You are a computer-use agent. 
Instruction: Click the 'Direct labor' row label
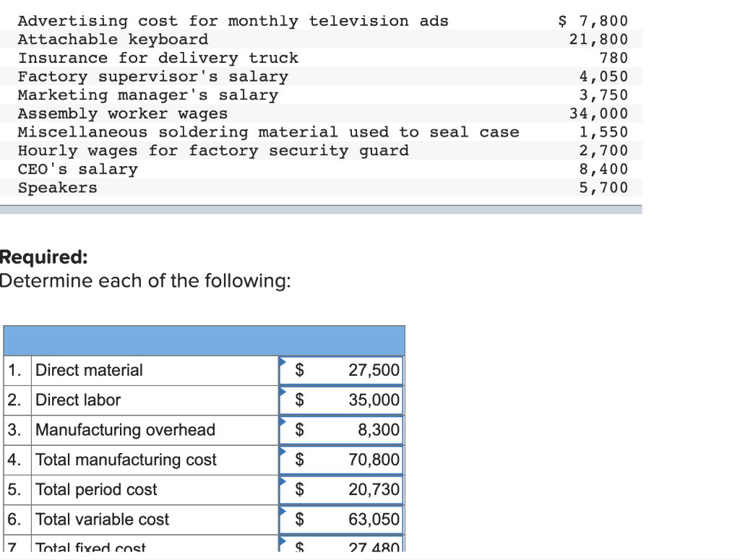point(78,400)
